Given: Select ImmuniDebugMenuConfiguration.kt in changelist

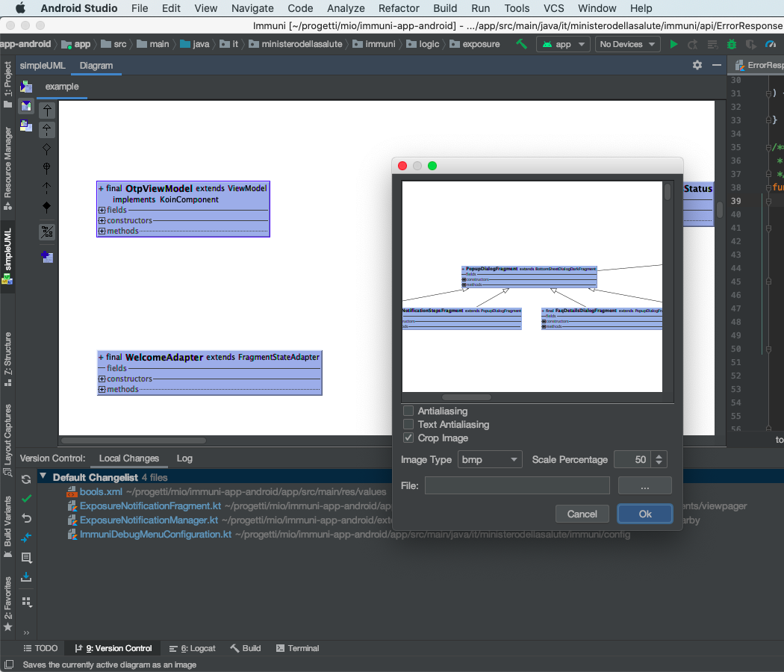Looking at the screenshot, I should (x=155, y=535).
